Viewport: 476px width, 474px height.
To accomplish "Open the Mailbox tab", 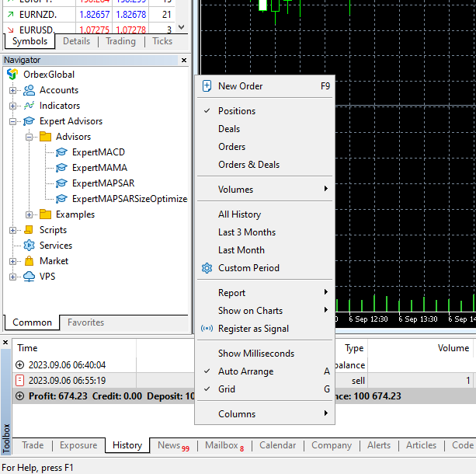I will click(224, 445).
